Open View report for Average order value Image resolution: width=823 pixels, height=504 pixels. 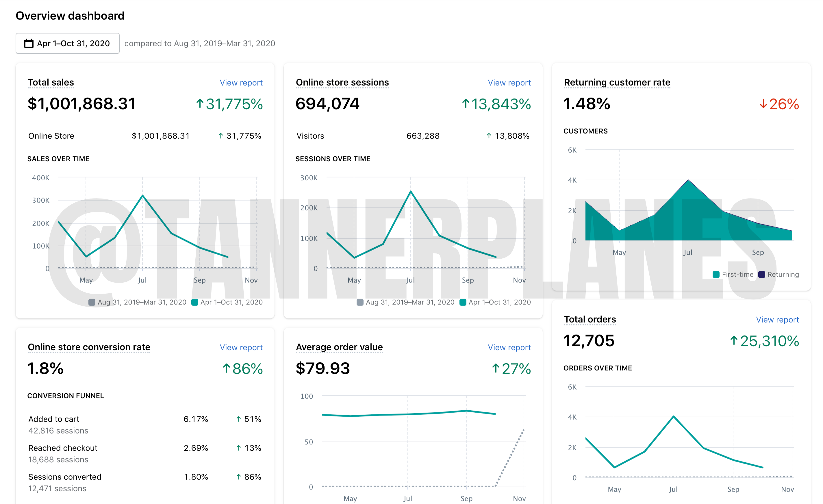(x=509, y=347)
